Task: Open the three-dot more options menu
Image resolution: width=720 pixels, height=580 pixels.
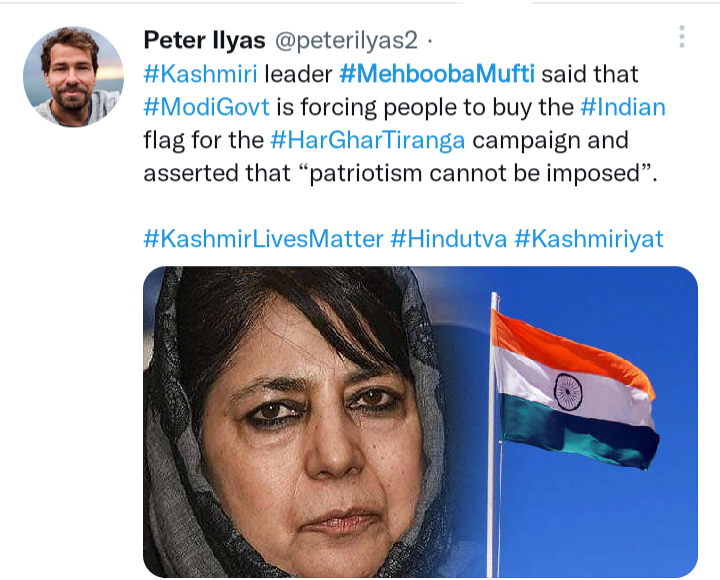Action: tap(681, 36)
